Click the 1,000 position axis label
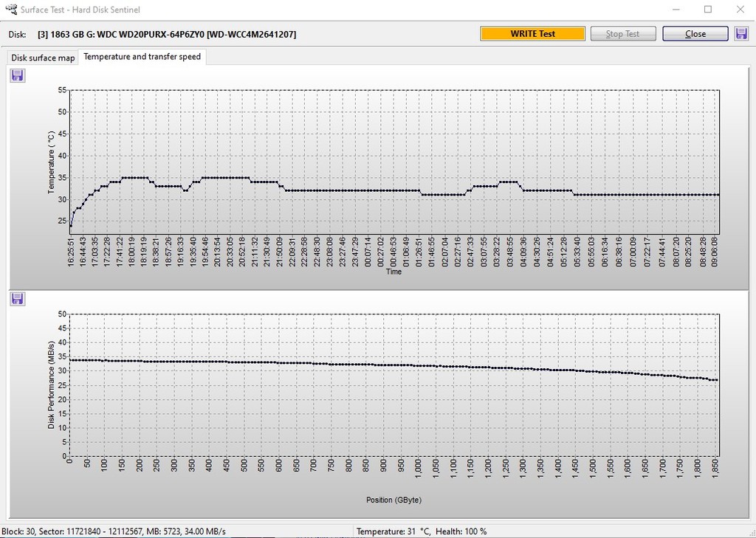 [x=418, y=469]
